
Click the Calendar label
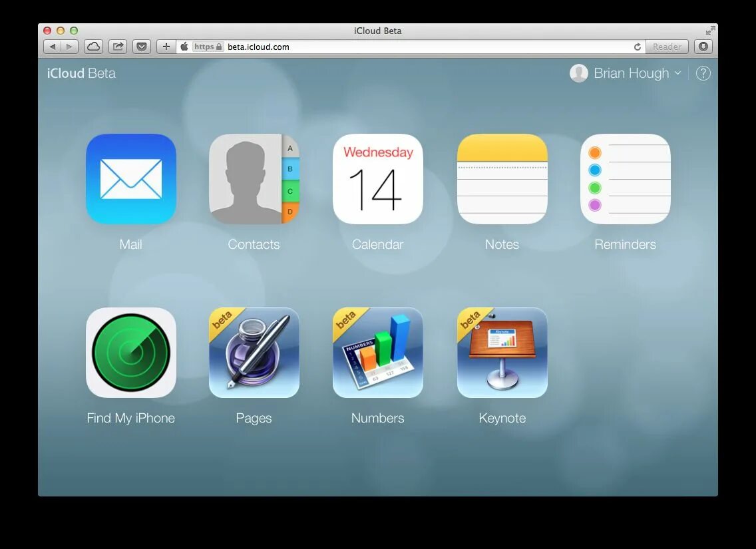point(377,244)
